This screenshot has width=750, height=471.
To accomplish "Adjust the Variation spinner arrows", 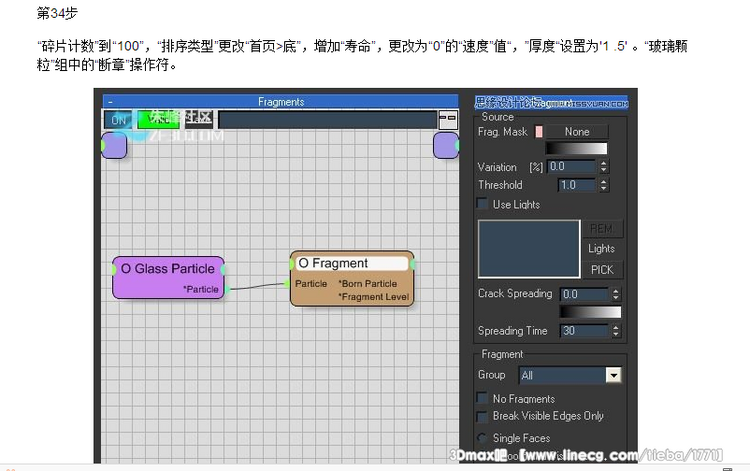I will pos(604,166).
